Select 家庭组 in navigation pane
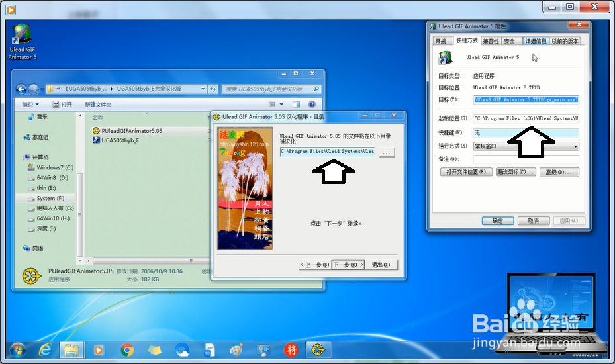615x364 pixels. 36,137
